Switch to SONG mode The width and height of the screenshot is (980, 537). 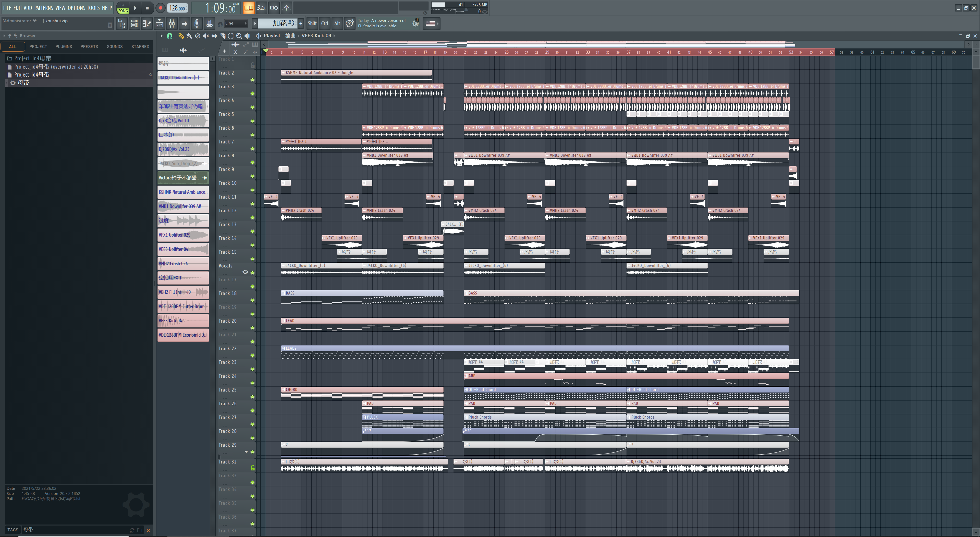click(x=123, y=11)
